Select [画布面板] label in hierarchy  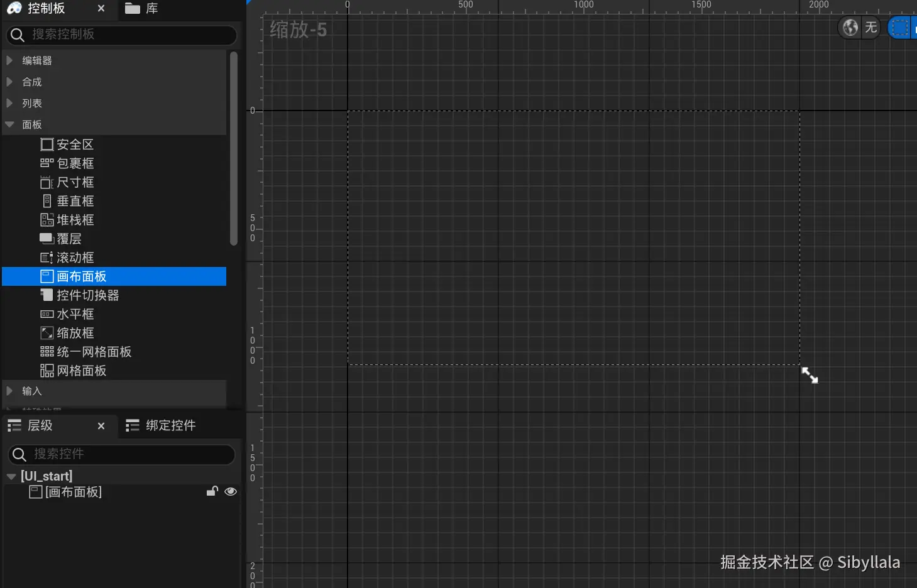click(x=74, y=492)
